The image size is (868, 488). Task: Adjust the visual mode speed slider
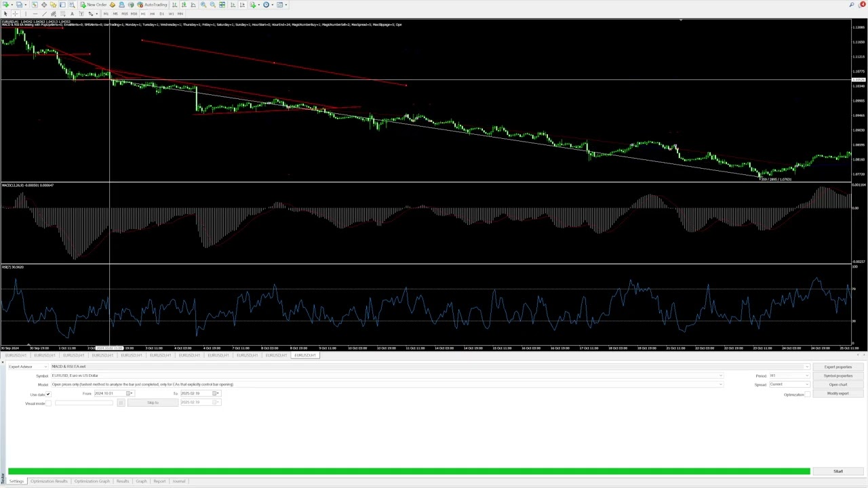84,403
